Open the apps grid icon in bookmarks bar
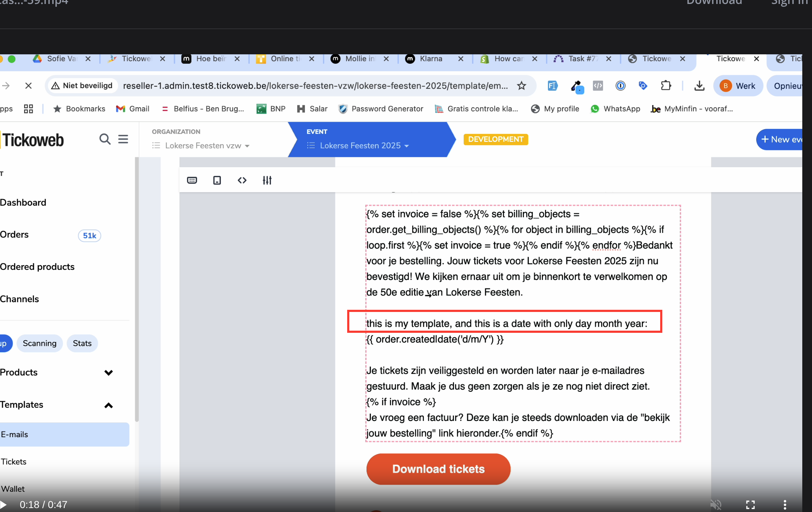 [x=28, y=109]
